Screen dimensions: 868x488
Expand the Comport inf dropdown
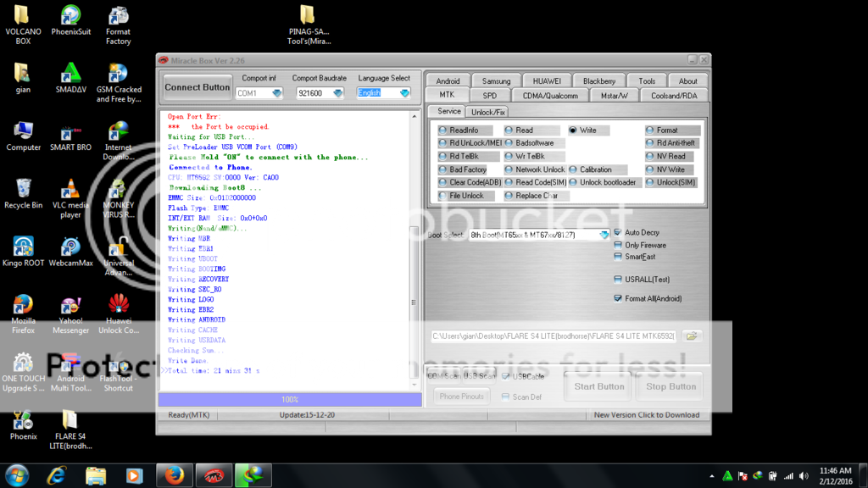(x=276, y=93)
